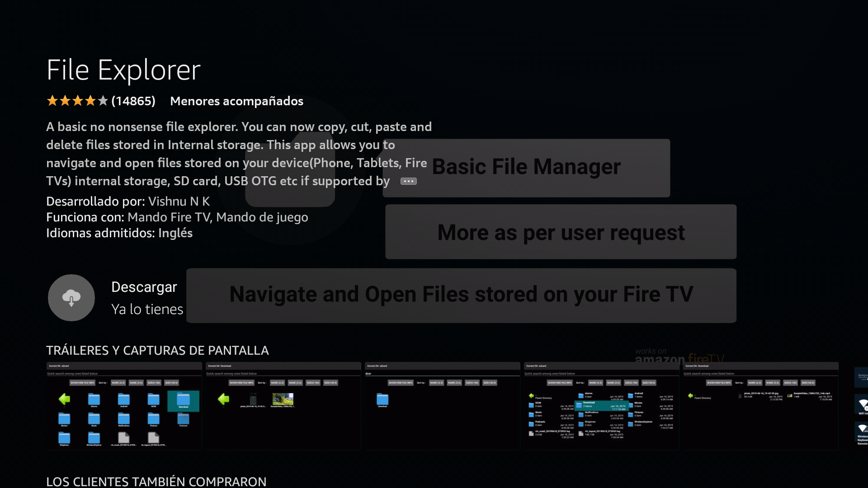Select the Alarms folder icon

(94, 399)
